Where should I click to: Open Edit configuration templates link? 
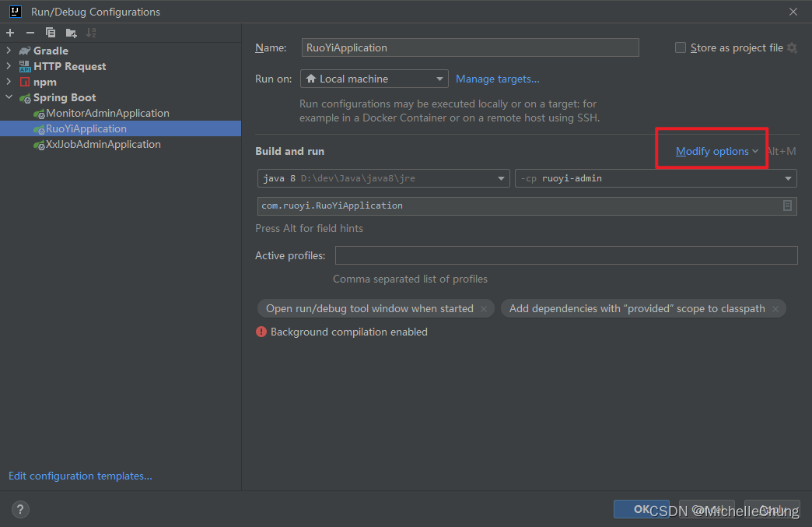[80, 476]
